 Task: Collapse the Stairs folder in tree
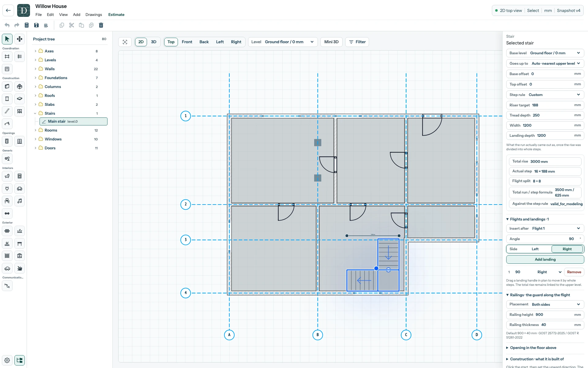pyautogui.click(x=36, y=113)
